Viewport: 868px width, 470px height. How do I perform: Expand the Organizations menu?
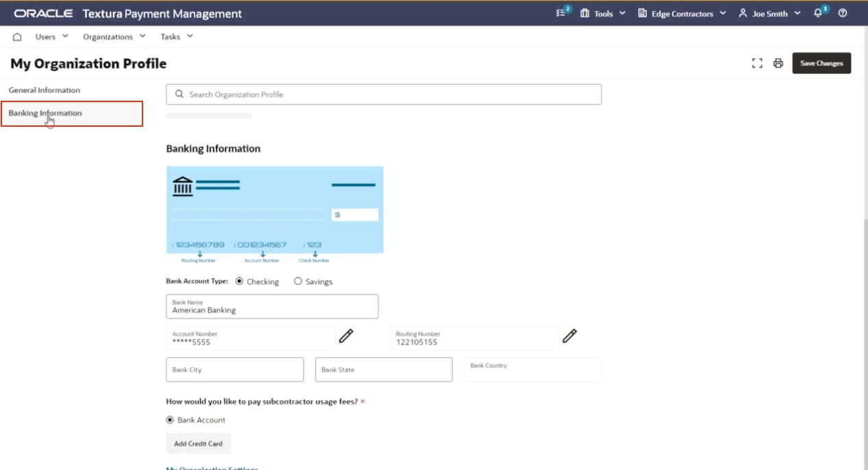pos(114,37)
